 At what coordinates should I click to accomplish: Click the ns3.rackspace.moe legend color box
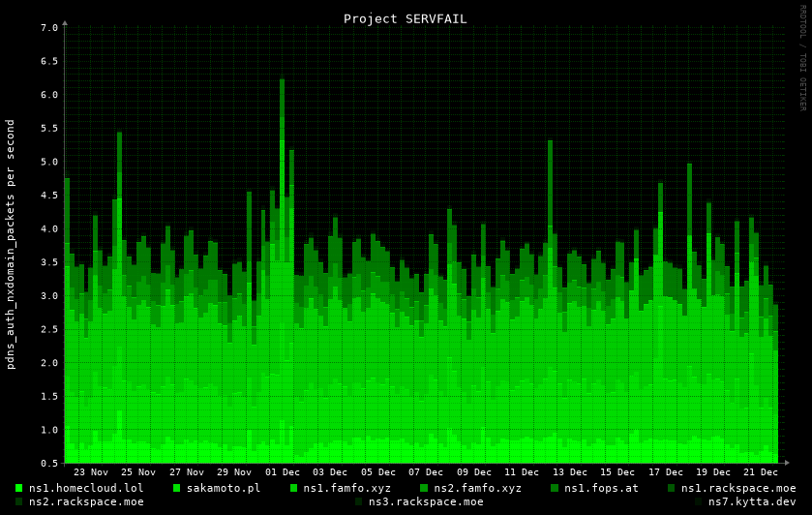coord(359,501)
